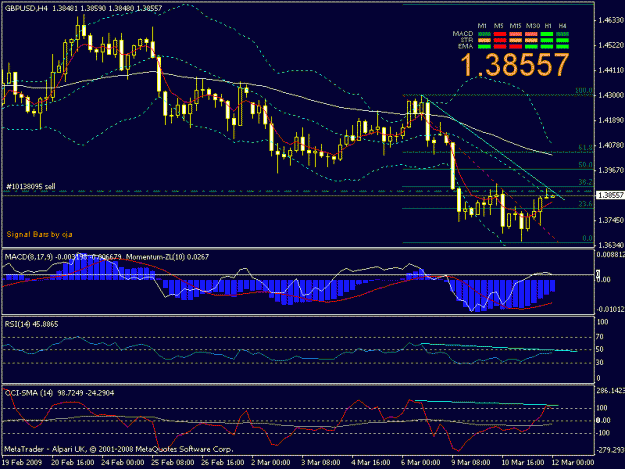Click the M15 timeframe column header
Viewport: 625px width, 469px height.
[x=515, y=26]
